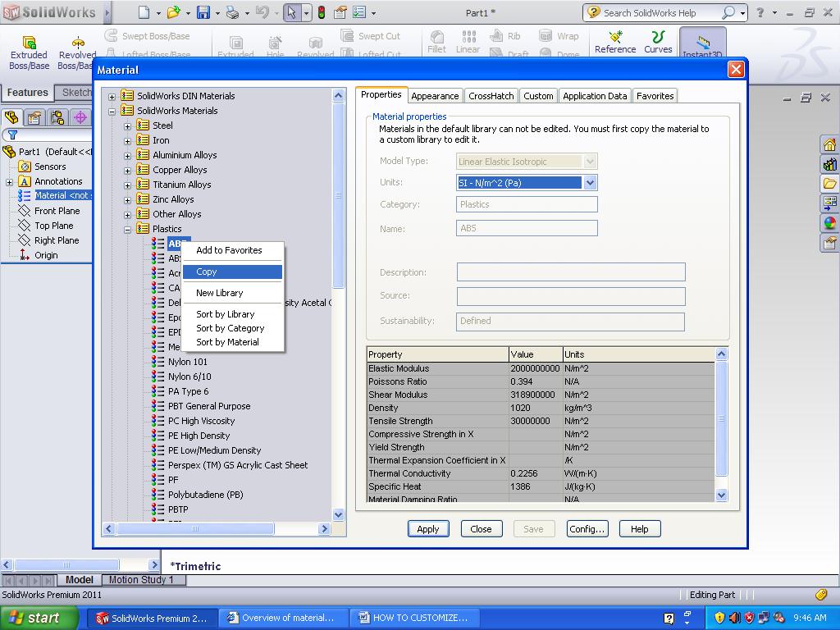The width and height of the screenshot is (840, 630).
Task: Click the Apply button in Material dialog
Action: click(428, 528)
